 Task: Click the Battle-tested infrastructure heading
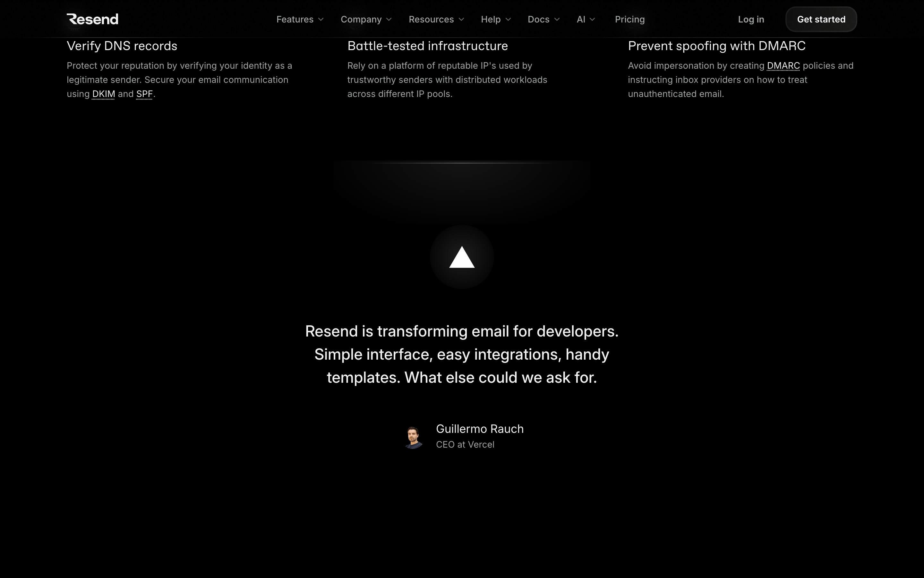point(427,46)
